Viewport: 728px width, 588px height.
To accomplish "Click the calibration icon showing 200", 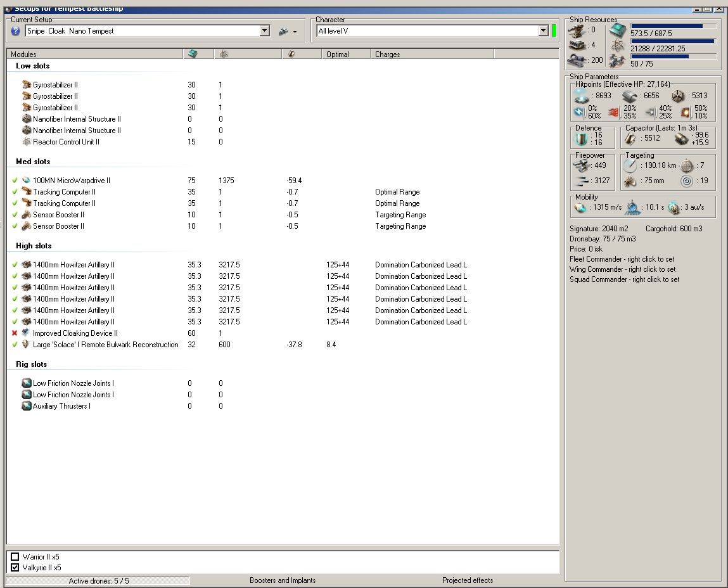I will [578, 60].
